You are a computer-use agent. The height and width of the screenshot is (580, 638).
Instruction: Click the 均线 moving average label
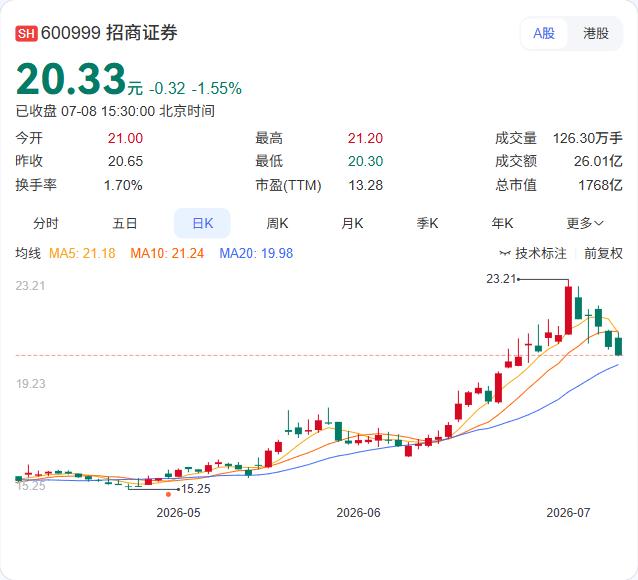[28, 254]
